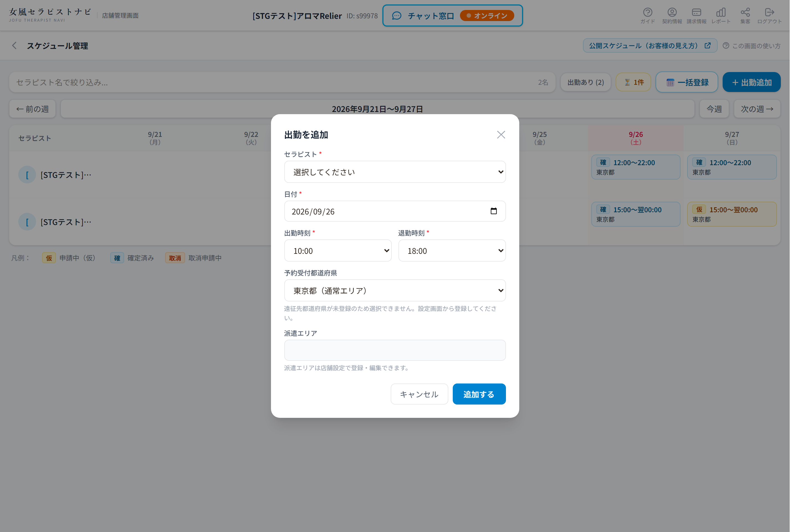Click the ＋出勤追加 button
This screenshot has height=532, width=798.
click(751, 82)
